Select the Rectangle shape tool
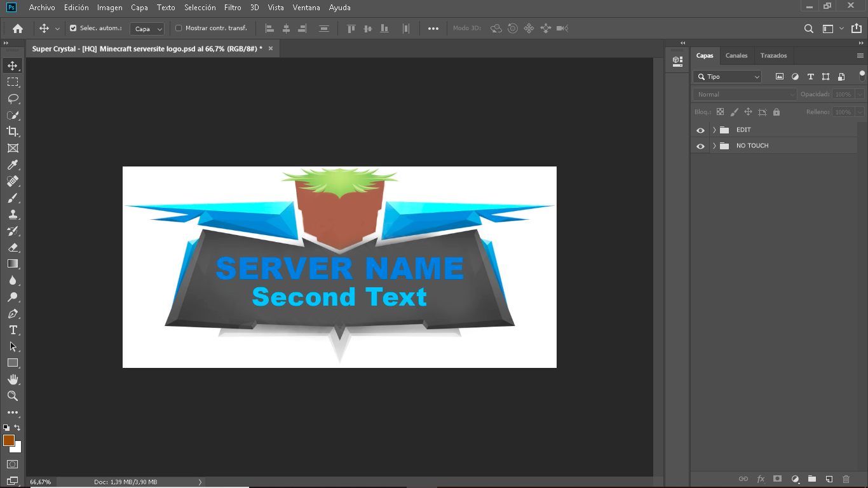868x488 pixels. coord(13,363)
